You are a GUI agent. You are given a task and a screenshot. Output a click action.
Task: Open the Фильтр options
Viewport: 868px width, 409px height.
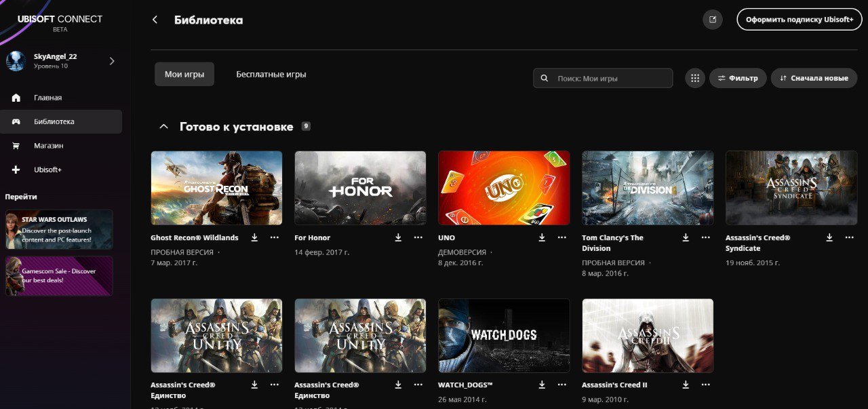[x=738, y=78]
